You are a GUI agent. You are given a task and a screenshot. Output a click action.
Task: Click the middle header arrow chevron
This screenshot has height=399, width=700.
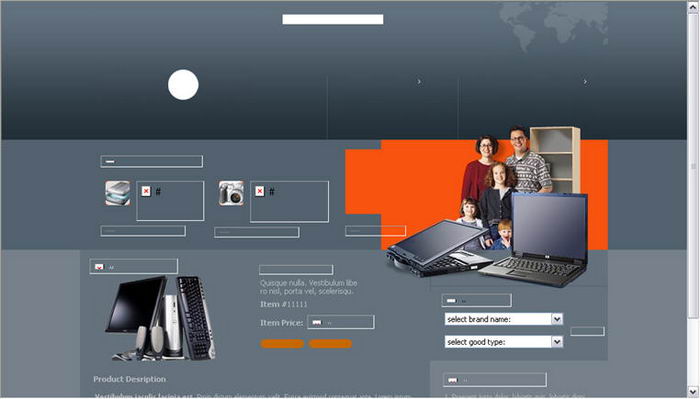(419, 82)
